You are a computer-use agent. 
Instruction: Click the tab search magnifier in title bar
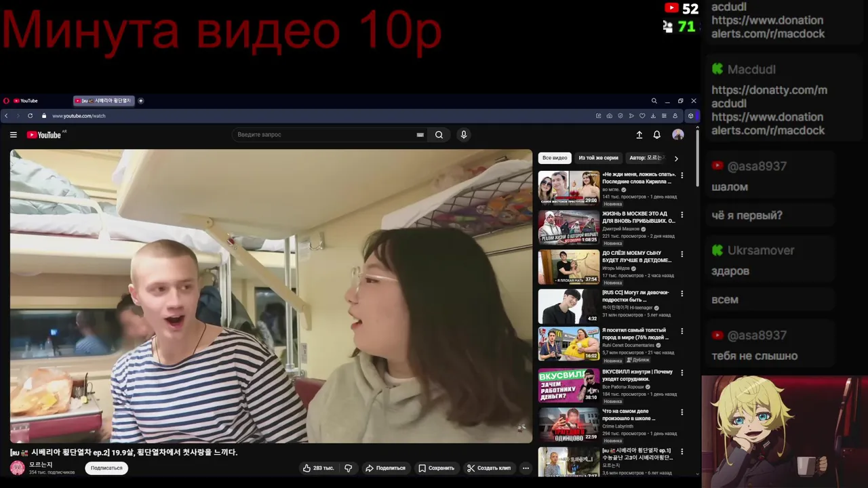(654, 101)
